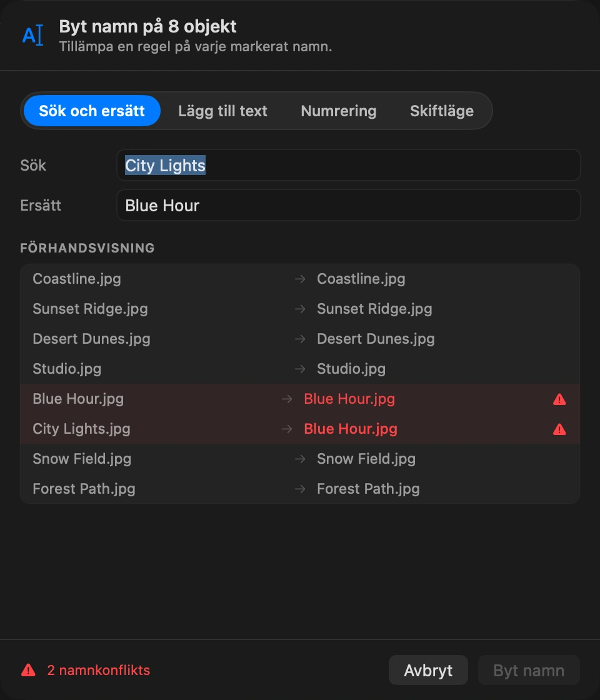
Task: Click the Avbryt button
Action: pos(428,670)
